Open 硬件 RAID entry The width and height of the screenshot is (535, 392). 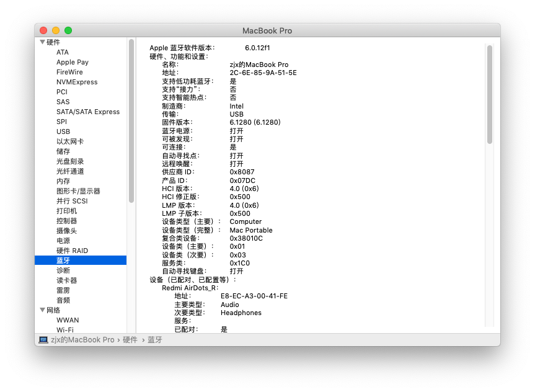click(x=72, y=251)
